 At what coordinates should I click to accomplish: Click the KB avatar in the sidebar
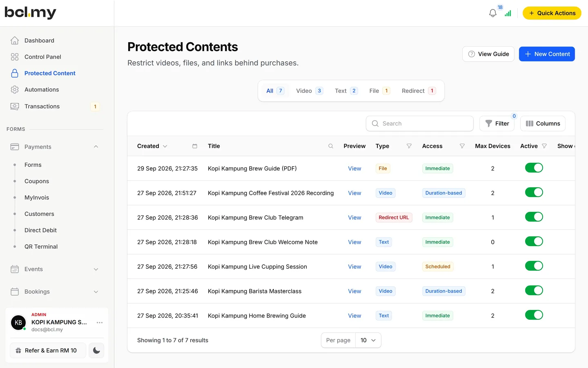point(18,323)
